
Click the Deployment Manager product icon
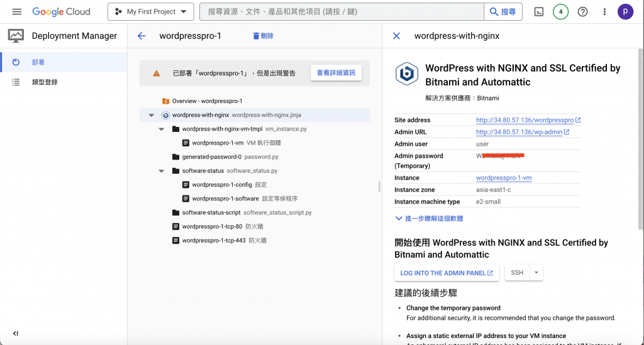[16, 36]
